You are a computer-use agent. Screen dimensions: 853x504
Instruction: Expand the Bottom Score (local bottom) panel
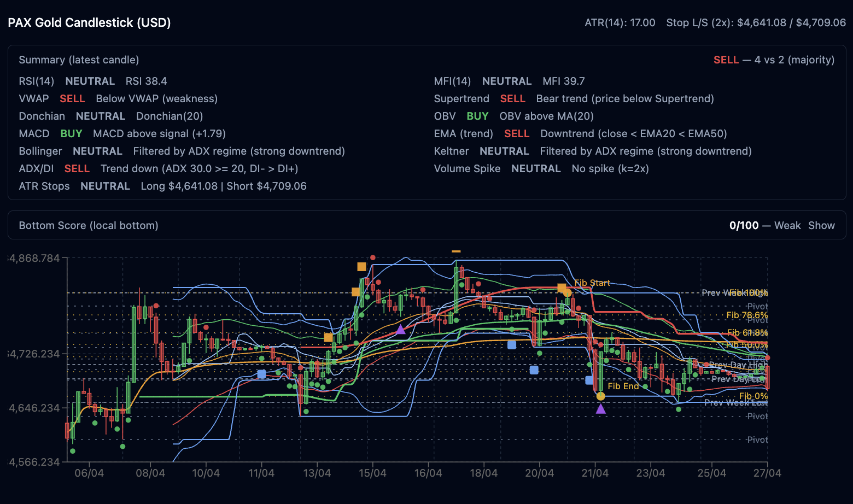pyautogui.click(x=89, y=225)
